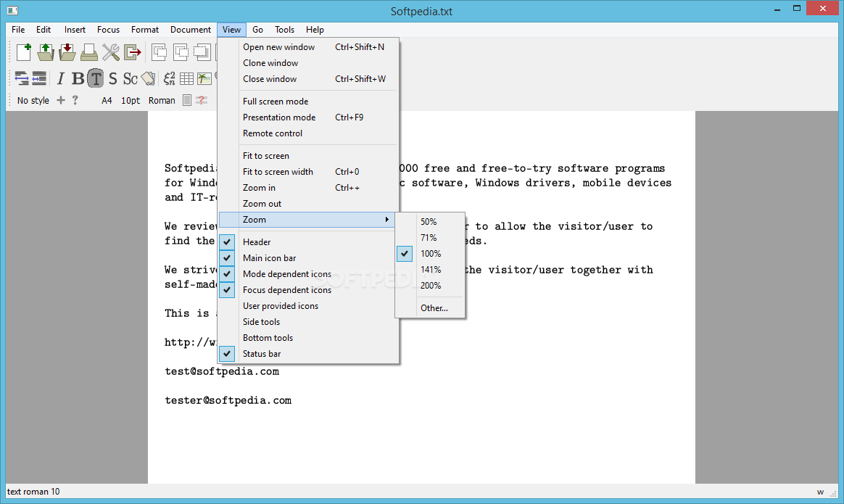Open the Roman font dropdown

pyautogui.click(x=162, y=100)
